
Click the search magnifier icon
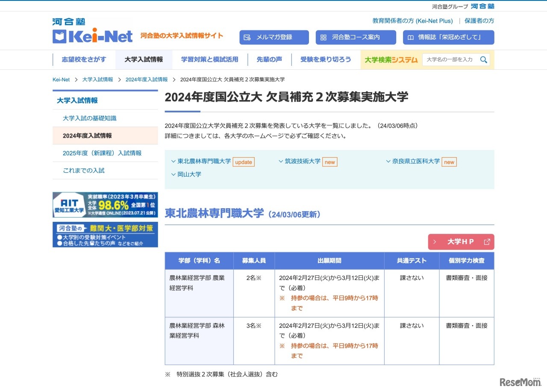pyautogui.click(x=483, y=60)
